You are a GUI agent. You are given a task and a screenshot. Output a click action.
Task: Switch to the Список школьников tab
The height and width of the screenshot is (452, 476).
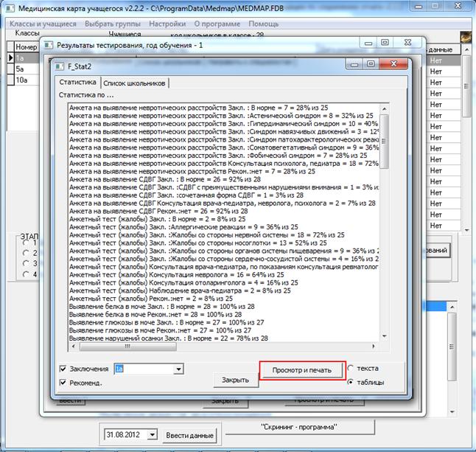[x=135, y=83]
